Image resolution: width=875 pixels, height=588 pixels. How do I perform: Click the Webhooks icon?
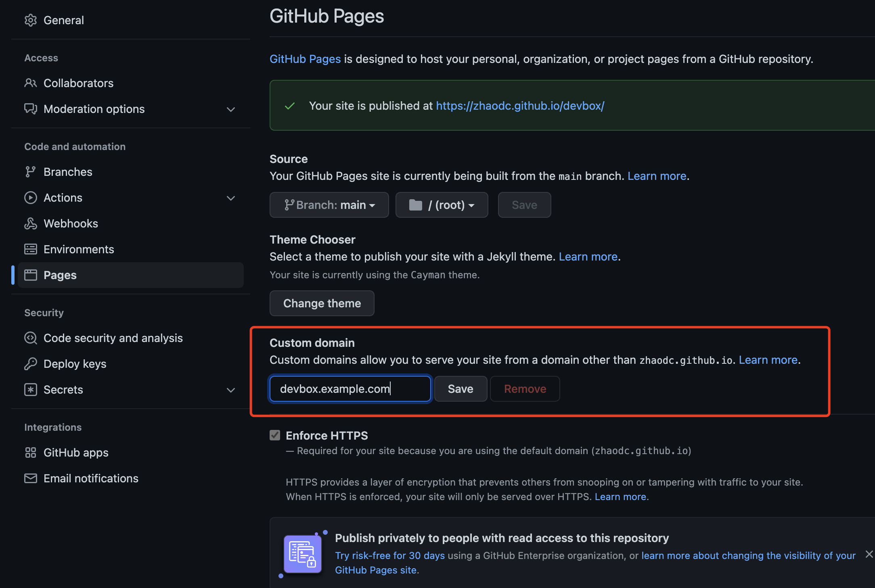click(x=31, y=223)
